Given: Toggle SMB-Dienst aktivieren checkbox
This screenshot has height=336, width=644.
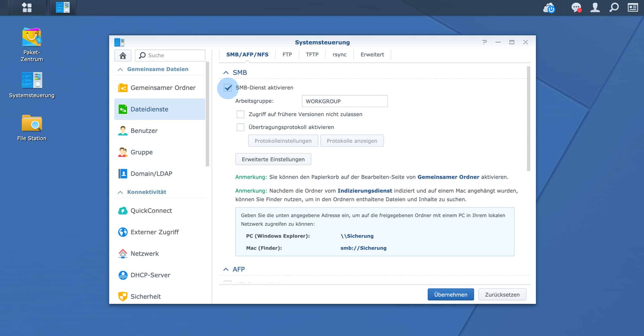Looking at the screenshot, I should (x=228, y=88).
